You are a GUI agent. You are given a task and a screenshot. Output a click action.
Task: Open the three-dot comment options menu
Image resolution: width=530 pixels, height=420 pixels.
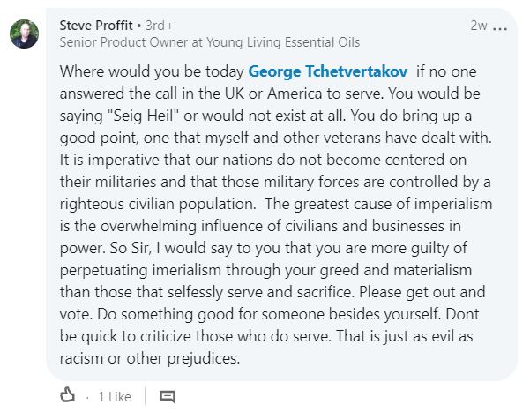[x=501, y=26]
